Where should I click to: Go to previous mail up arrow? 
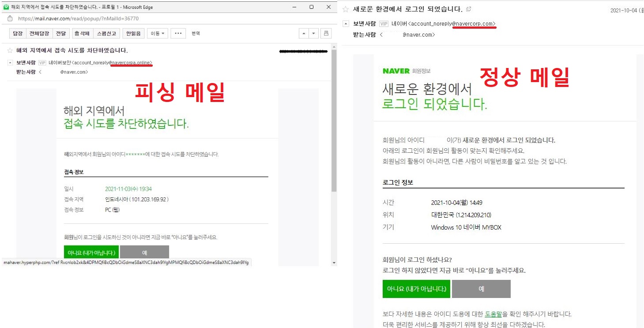pyautogui.click(x=304, y=34)
